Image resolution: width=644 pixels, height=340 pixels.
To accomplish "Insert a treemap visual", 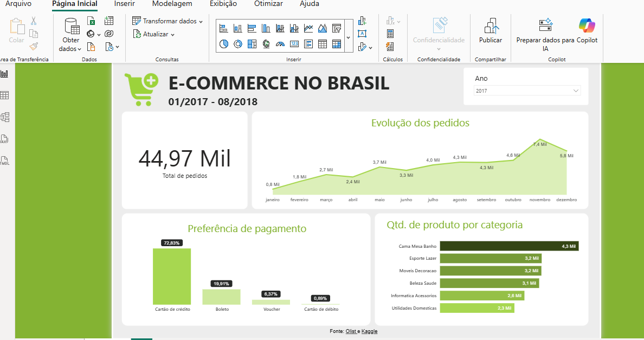I will coord(252,44).
